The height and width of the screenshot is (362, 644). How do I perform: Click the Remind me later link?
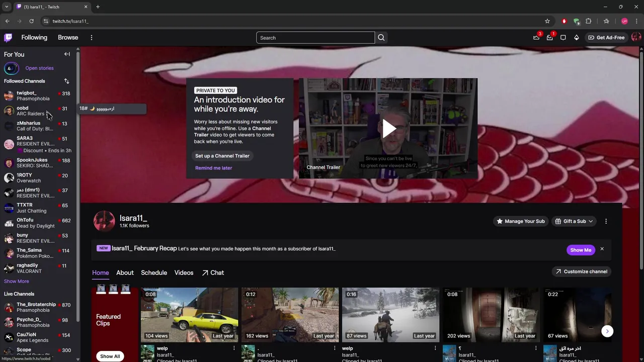click(213, 168)
